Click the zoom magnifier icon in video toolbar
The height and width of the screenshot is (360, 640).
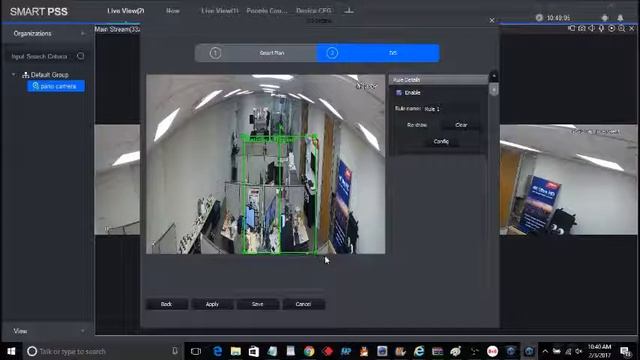(x=621, y=28)
